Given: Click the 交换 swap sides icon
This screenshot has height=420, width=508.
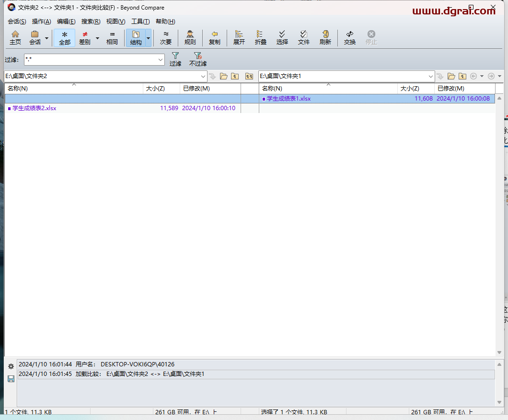Looking at the screenshot, I should point(350,37).
